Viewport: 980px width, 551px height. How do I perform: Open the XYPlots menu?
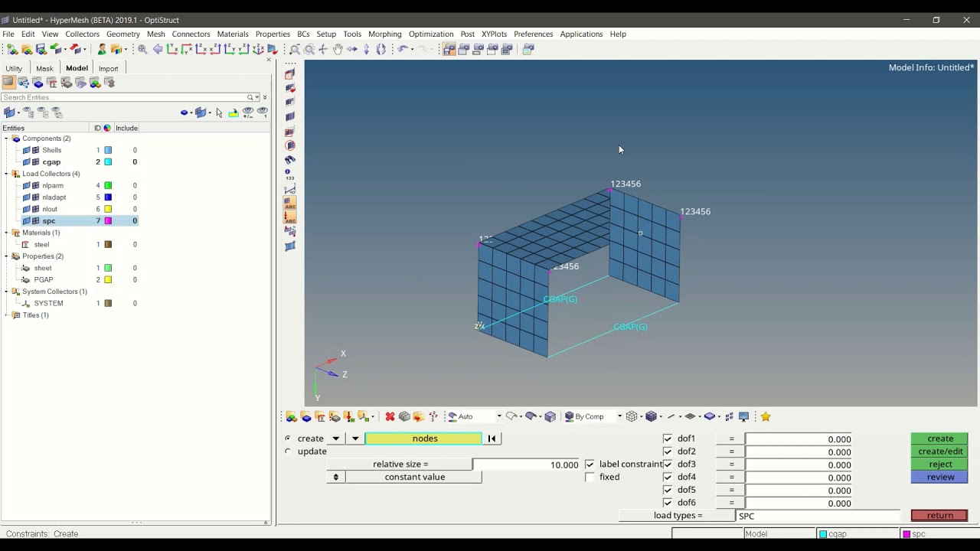point(494,34)
